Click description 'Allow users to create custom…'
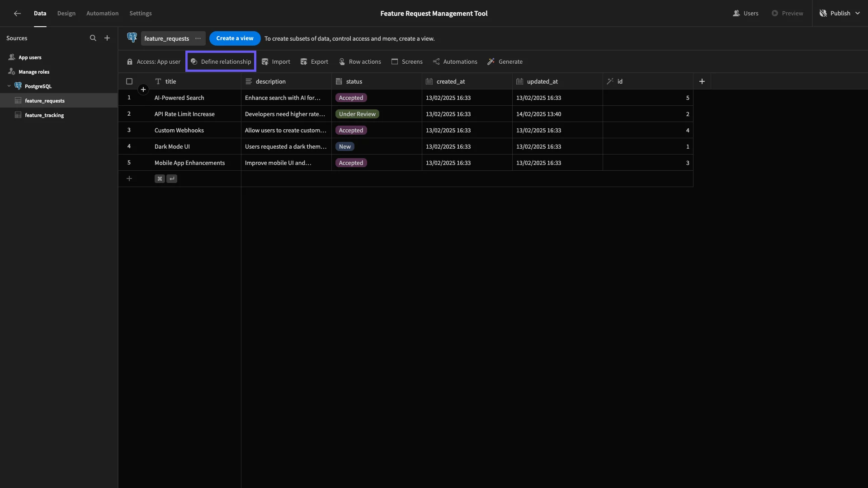This screenshot has height=488, width=868. click(x=286, y=130)
